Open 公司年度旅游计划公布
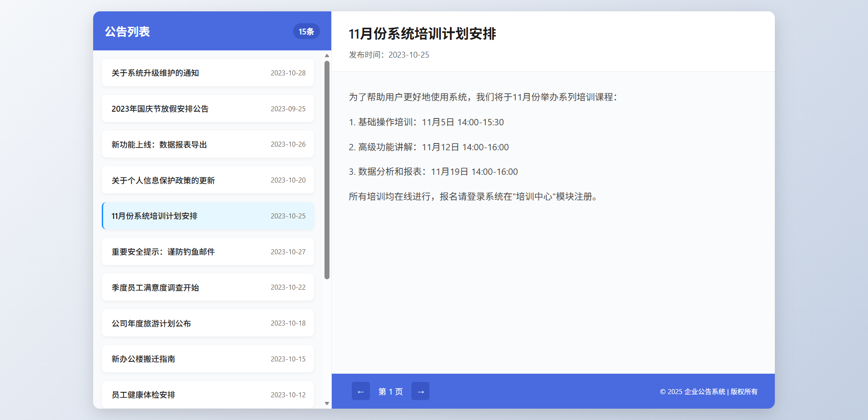 click(x=207, y=323)
